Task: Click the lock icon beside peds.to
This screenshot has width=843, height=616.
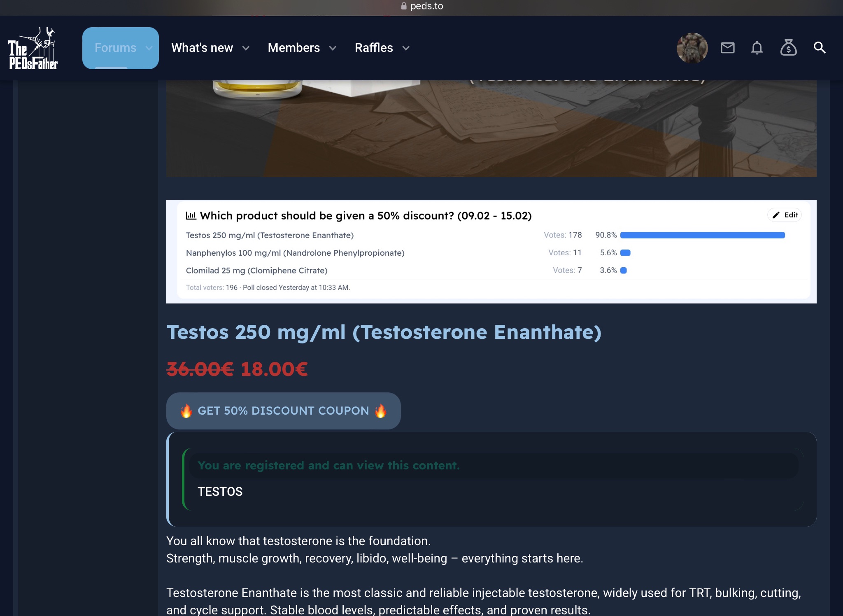Action: click(x=404, y=6)
